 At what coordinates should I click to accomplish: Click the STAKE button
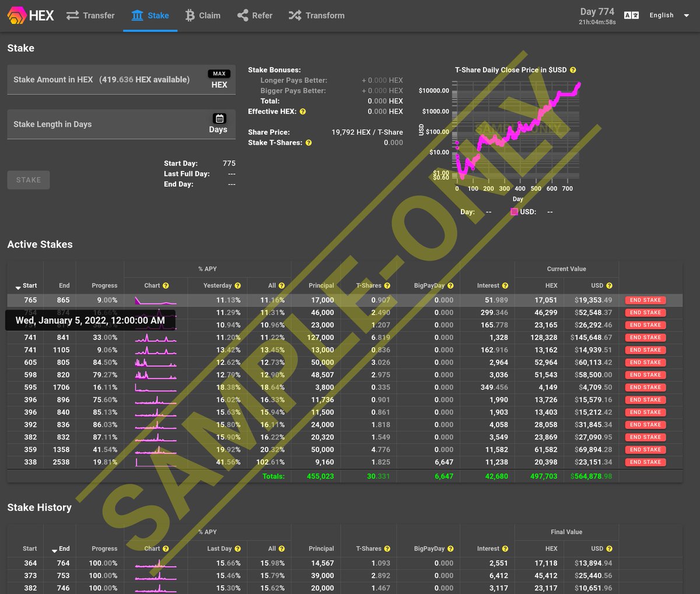pyautogui.click(x=29, y=180)
